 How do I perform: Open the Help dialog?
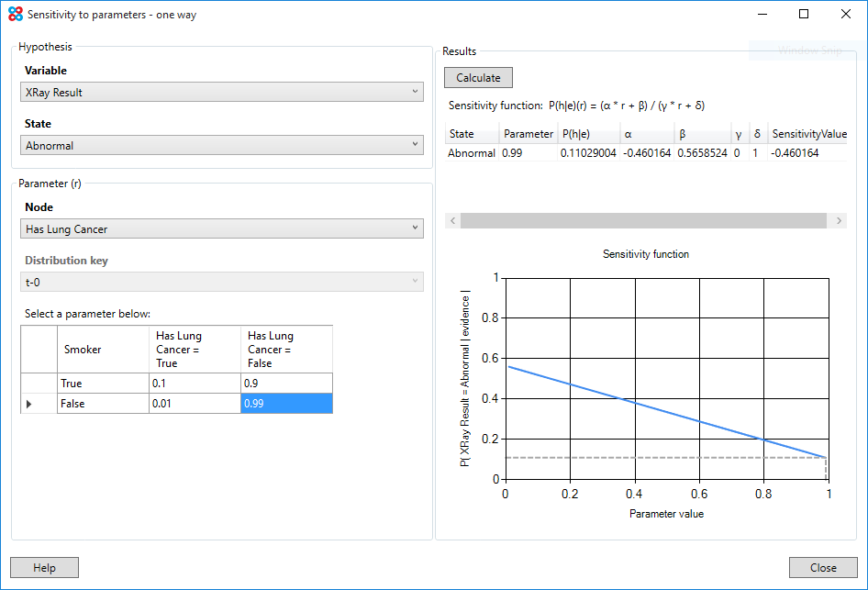click(x=43, y=567)
